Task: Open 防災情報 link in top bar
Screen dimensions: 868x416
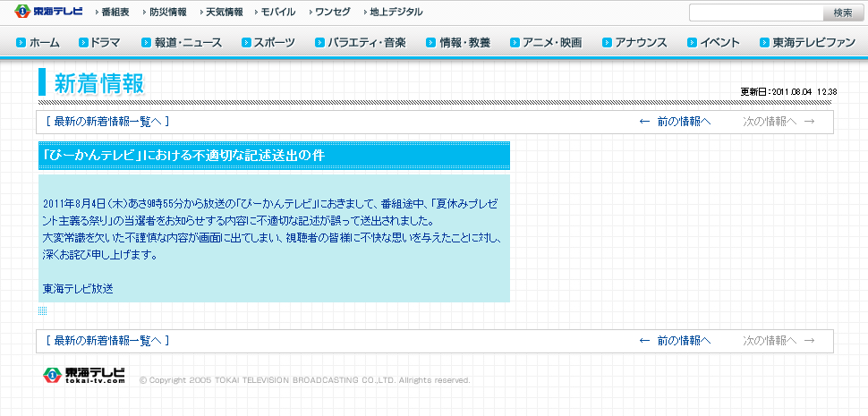Action: click(168, 12)
